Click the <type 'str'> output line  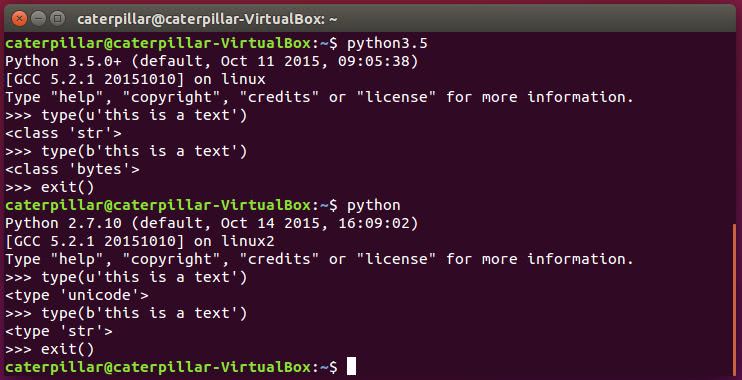pos(59,332)
